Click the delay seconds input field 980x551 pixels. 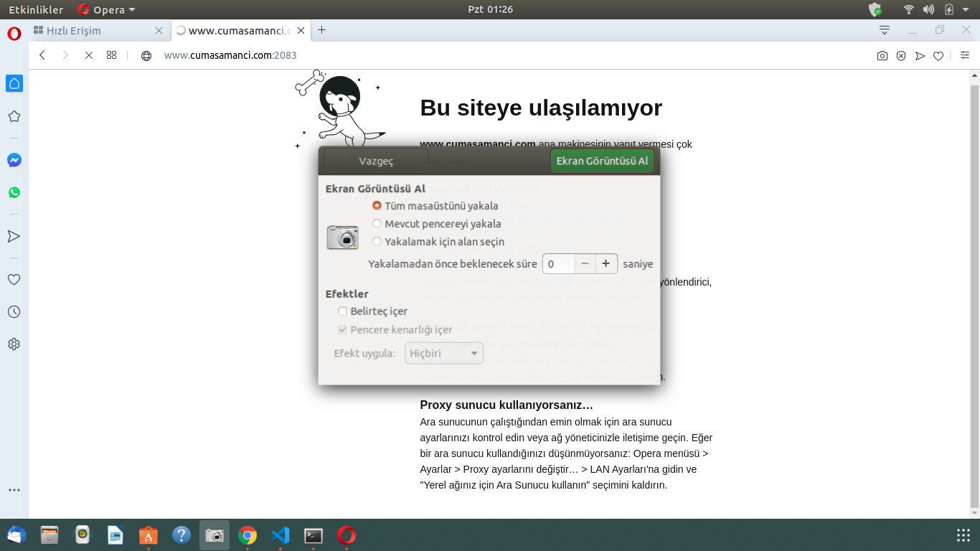pos(559,263)
